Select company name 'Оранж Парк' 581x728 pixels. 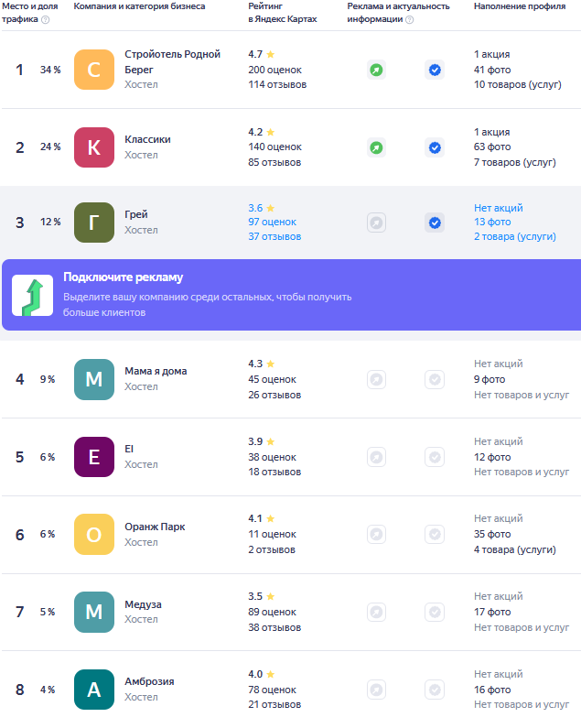tap(155, 527)
